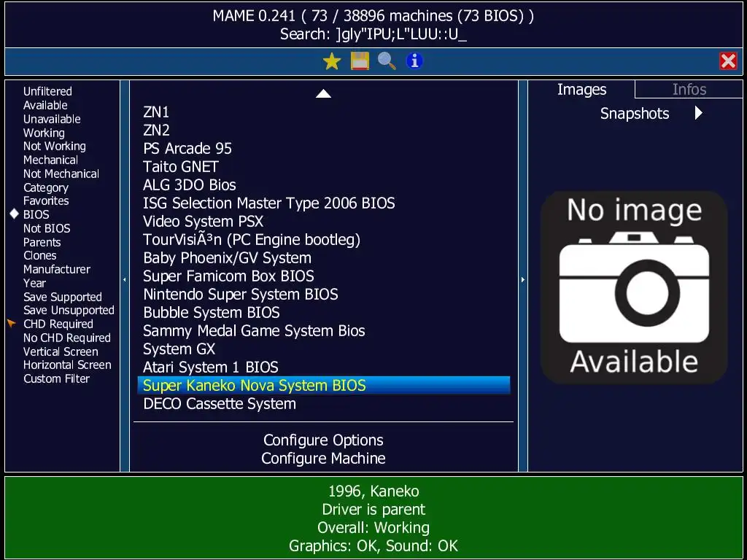Screen dimensions: 747x560
Task: Select the Working filter
Action: point(44,133)
